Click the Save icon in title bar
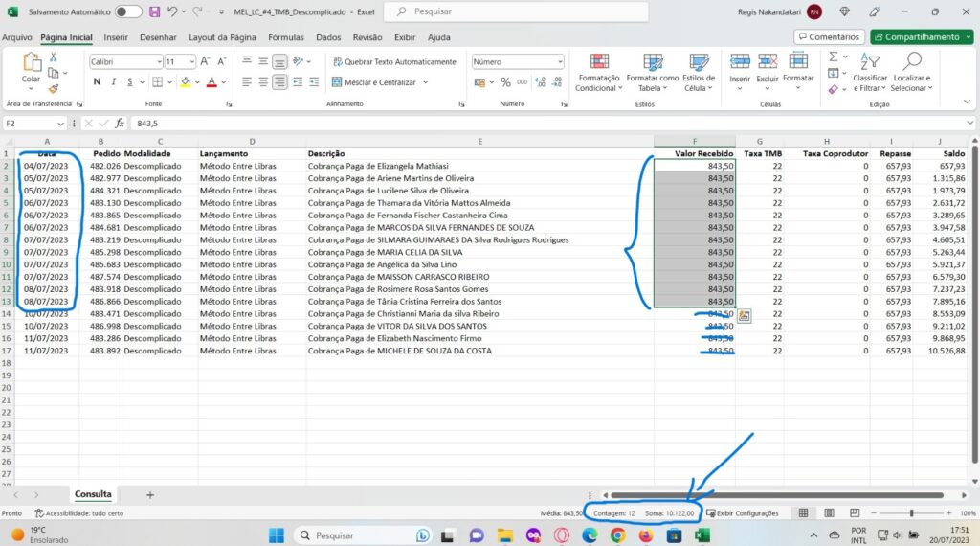Viewport: 980px width, 546px height. click(154, 11)
